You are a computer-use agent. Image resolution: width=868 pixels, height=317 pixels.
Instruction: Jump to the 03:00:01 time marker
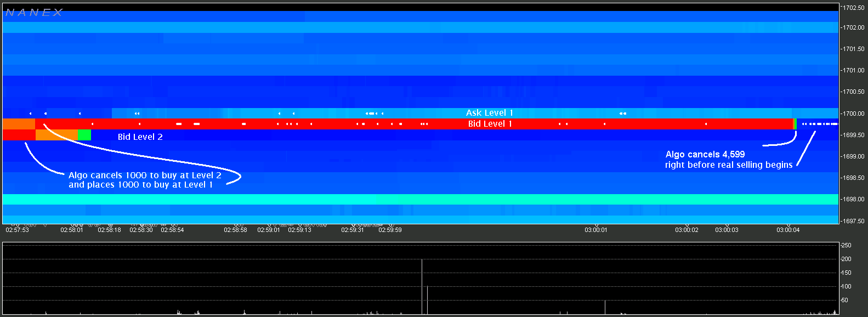pyautogui.click(x=595, y=230)
